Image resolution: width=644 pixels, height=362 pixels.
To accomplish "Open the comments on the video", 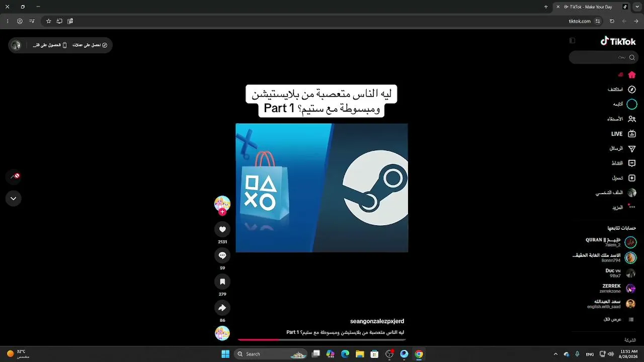I will coord(222,255).
